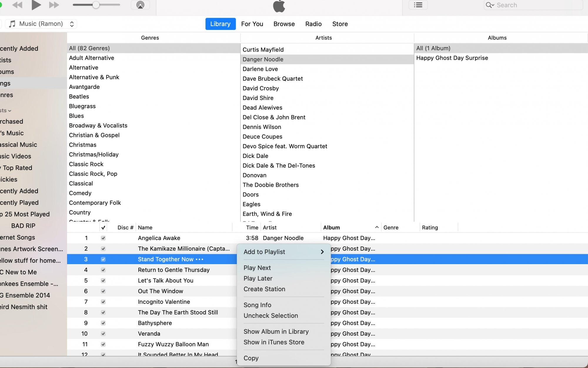Click the Play button

tap(36, 5)
